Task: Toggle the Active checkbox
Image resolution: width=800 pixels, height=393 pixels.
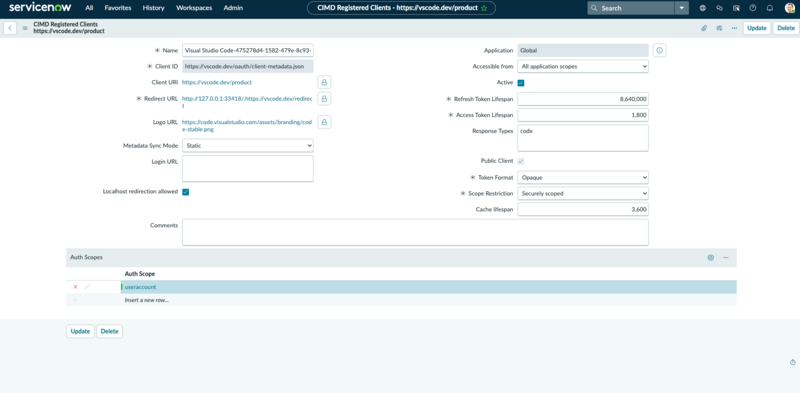Action: click(521, 83)
